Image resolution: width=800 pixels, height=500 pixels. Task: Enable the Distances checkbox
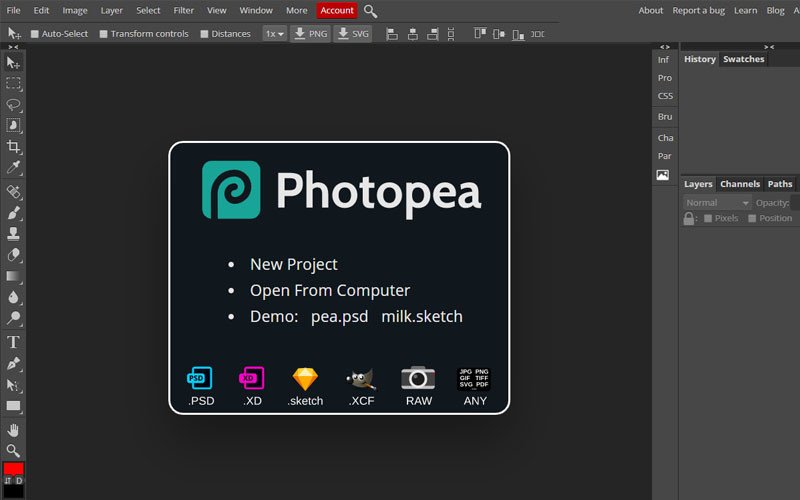point(205,34)
